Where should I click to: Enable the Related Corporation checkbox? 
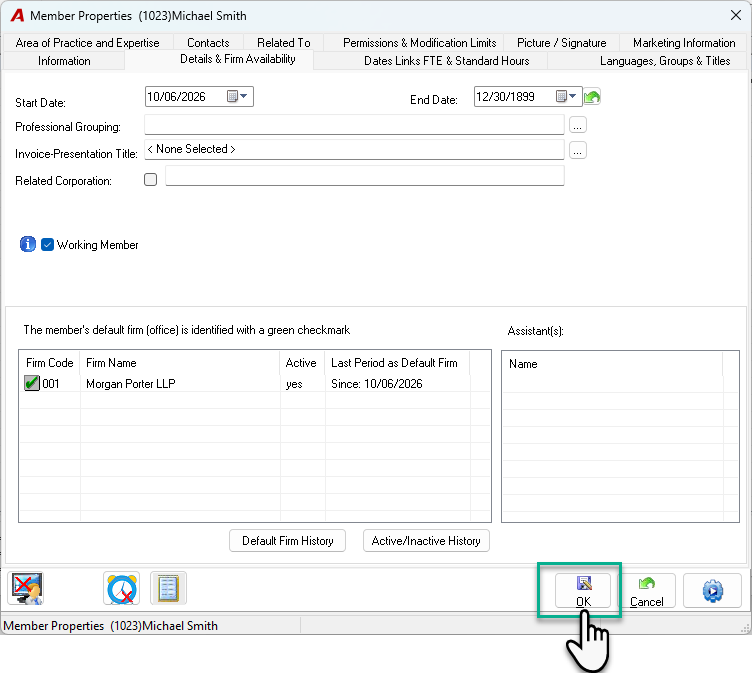(151, 179)
